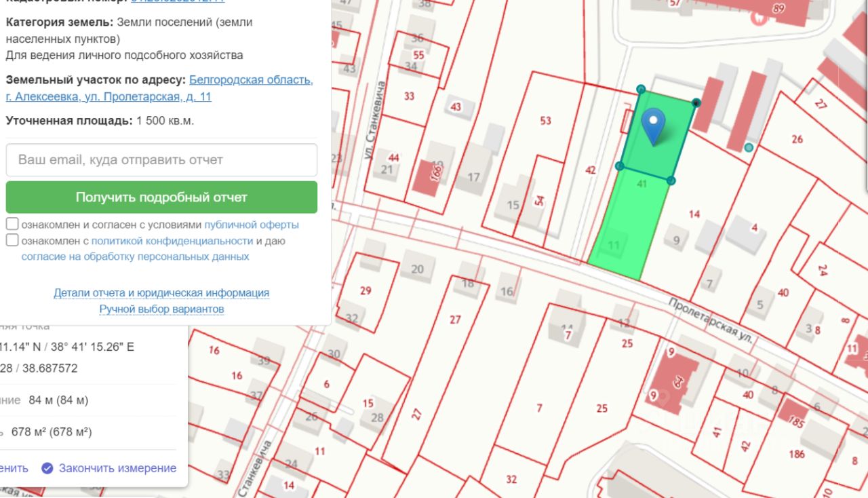Click the parcel labeled 29 on the map
This screenshot has height=498, width=868.
pyautogui.click(x=366, y=290)
